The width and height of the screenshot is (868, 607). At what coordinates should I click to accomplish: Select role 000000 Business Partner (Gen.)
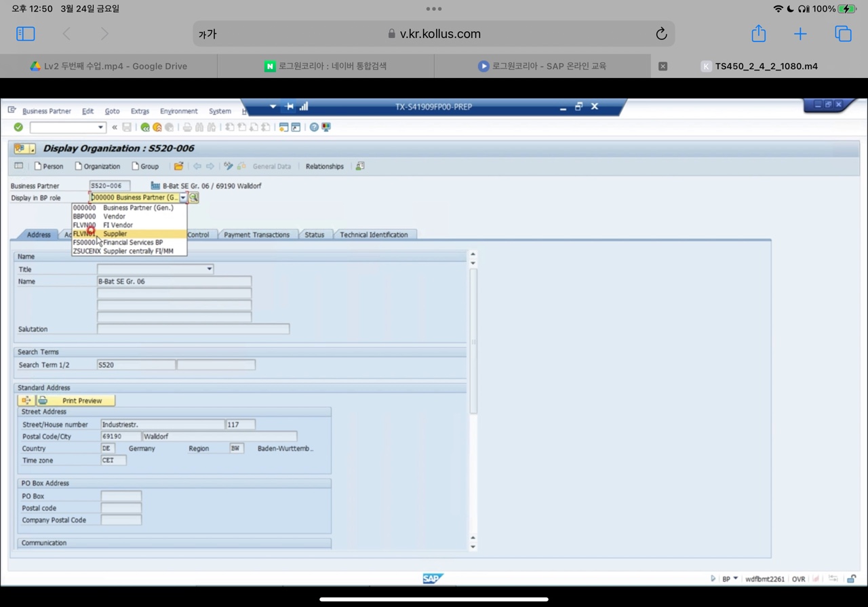(129, 208)
